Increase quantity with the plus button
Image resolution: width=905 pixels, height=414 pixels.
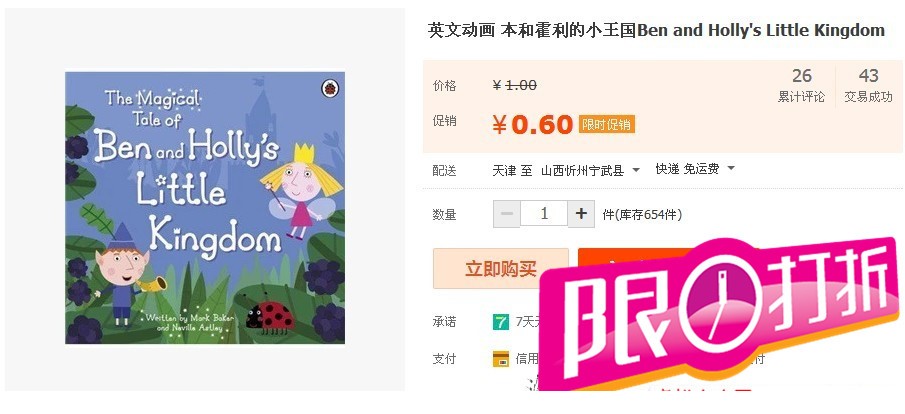pyautogui.click(x=581, y=214)
